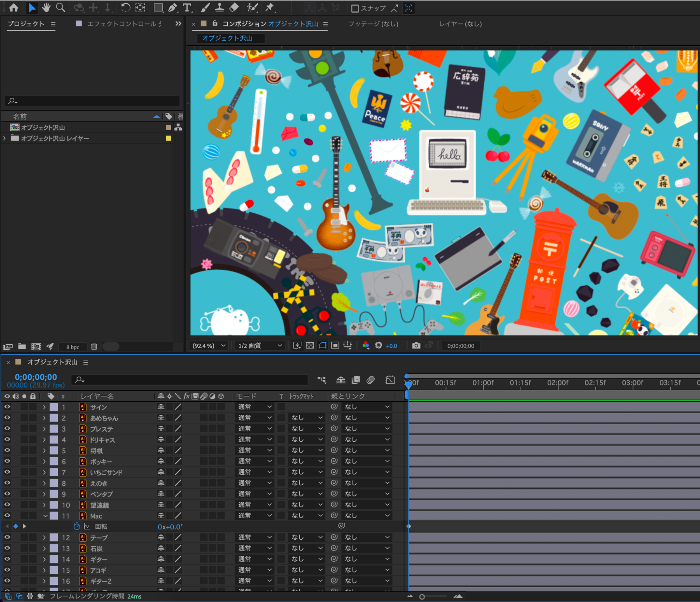Select the Pen tool
The image size is (700, 602).
pyautogui.click(x=173, y=7)
